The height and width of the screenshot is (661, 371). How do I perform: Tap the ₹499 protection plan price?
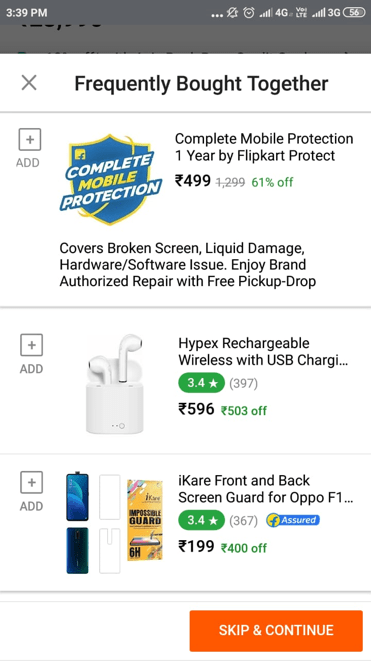coord(193,181)
